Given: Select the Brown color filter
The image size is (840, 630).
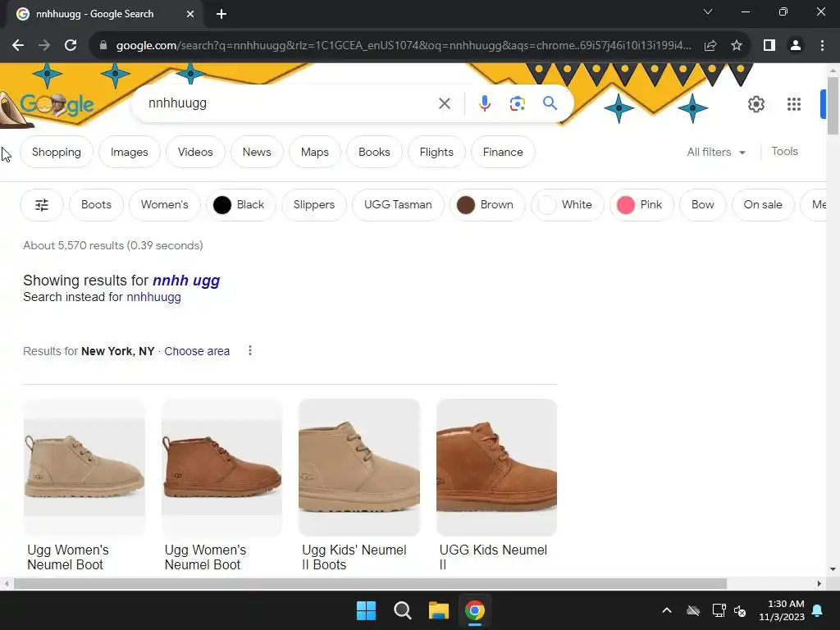Looking at the screenshot, I should pos(487,204).
